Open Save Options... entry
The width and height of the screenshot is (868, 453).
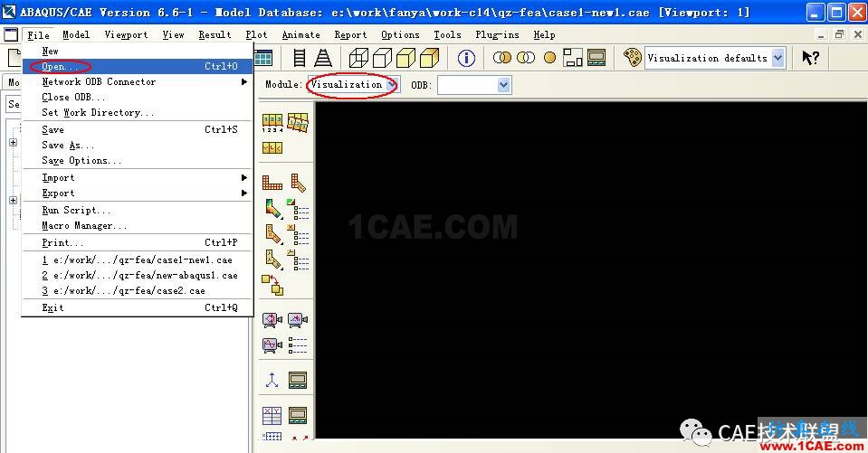[x=138, y=160]
